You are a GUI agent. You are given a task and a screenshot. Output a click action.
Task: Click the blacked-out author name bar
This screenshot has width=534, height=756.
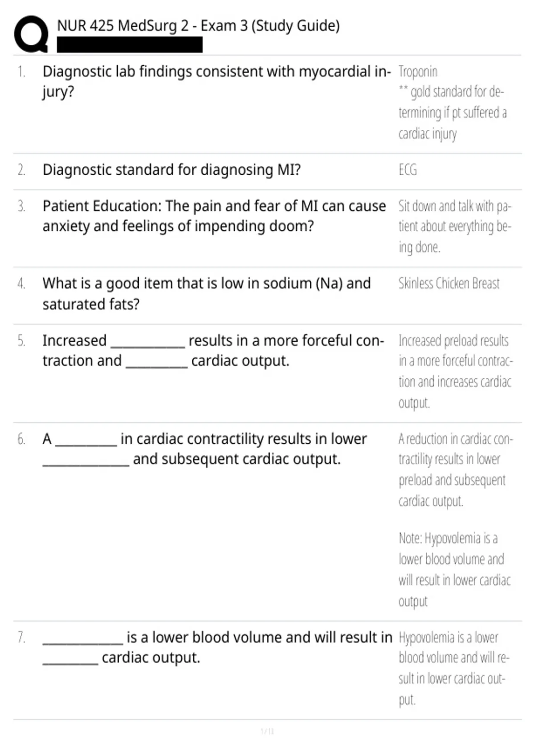(129, 45)
